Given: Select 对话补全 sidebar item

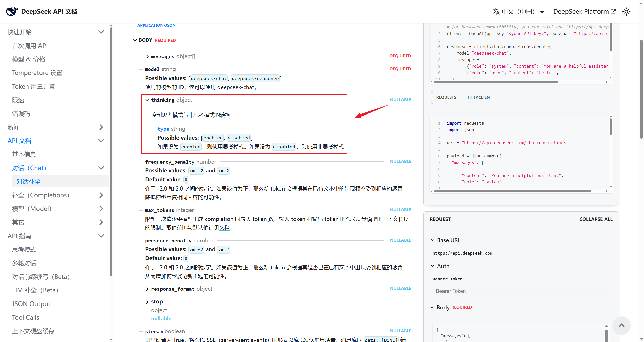Looking at the screenshot, I should click(61, 181).
